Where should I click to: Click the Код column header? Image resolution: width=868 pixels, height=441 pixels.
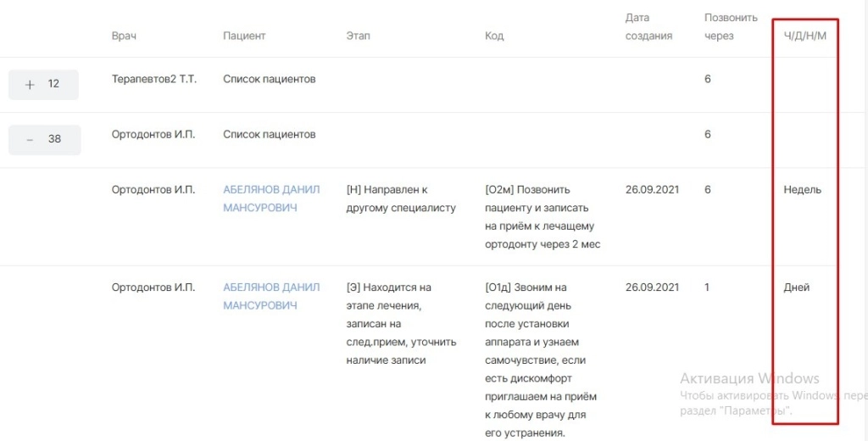click(494, 36)
